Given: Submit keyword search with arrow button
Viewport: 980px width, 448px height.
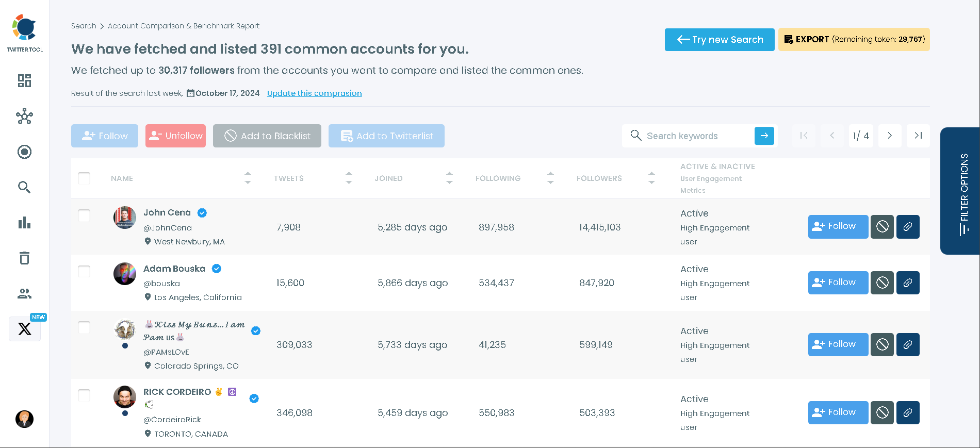Looking at the screenshot, I should pos(764,136).
